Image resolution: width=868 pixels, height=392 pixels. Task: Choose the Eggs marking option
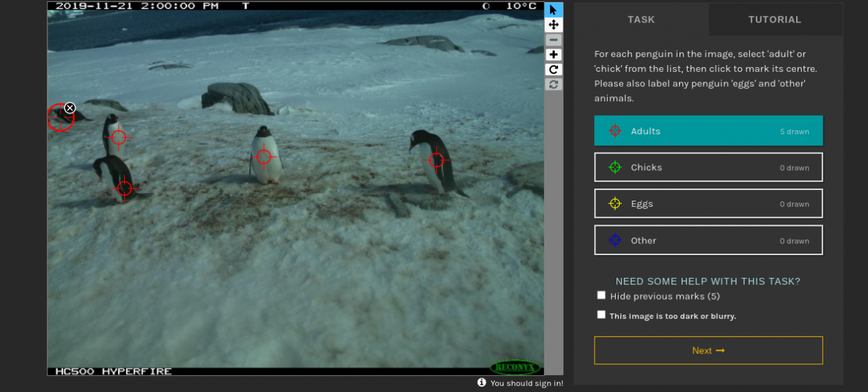click(x=709, y=203)
